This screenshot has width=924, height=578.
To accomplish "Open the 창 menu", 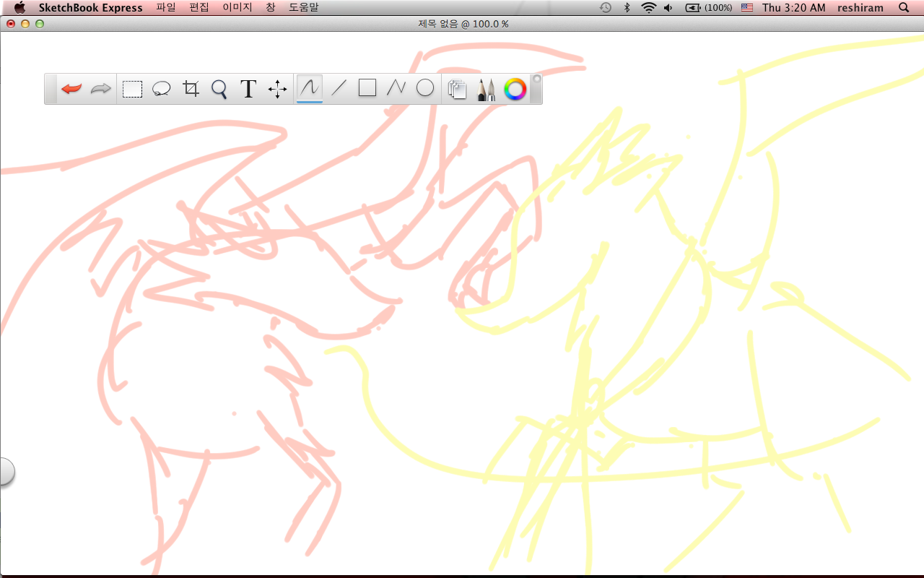I will (x=271, y=7).
